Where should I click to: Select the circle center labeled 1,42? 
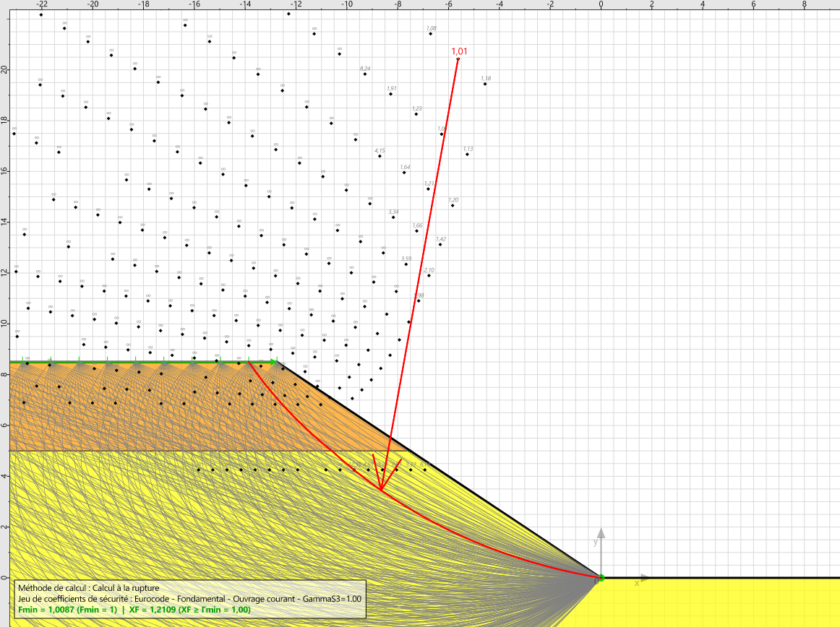(440, 245)
